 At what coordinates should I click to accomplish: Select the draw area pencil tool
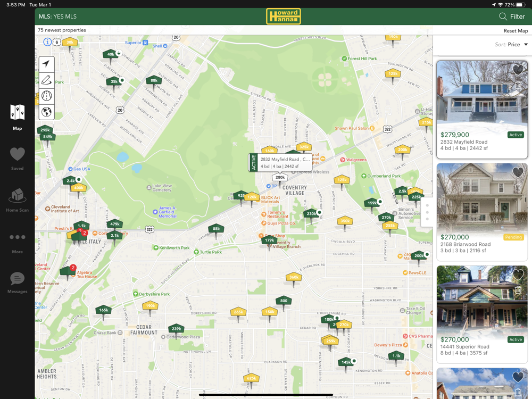coord(46,80)
